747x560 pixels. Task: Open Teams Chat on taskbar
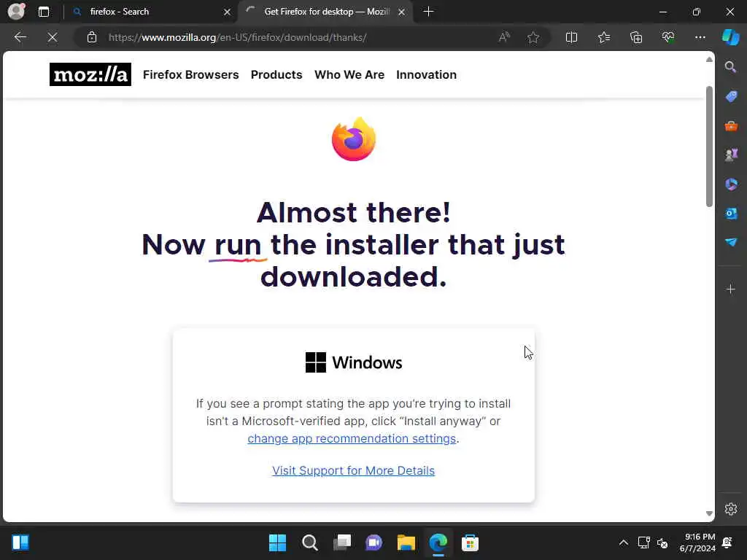coord(374,542)
